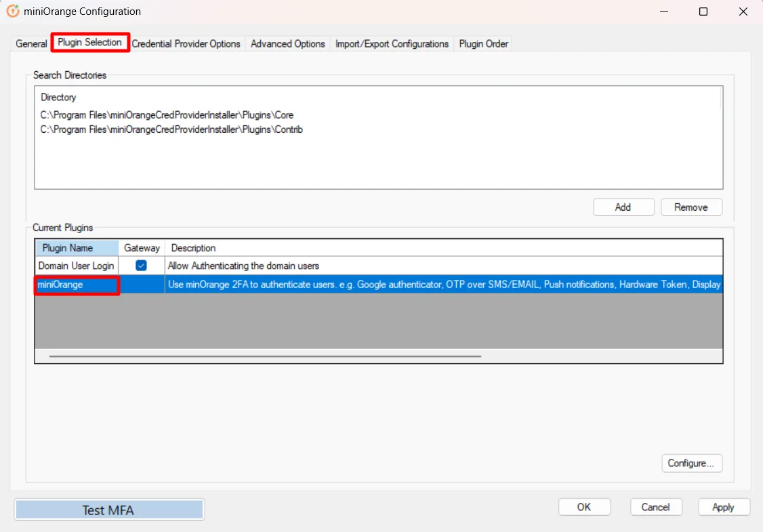
Task: Click the miniOrange logo in the title bar
Action: (14, 11)
